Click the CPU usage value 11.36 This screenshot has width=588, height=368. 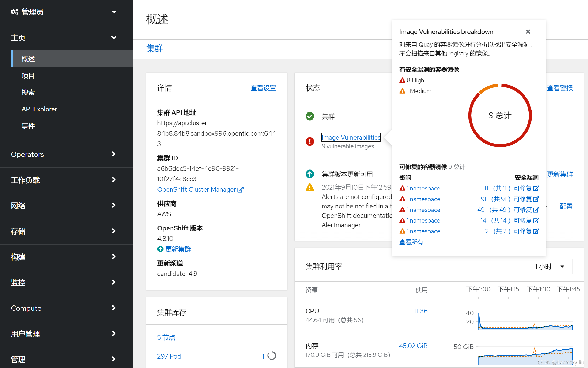(x=421, y=311)
